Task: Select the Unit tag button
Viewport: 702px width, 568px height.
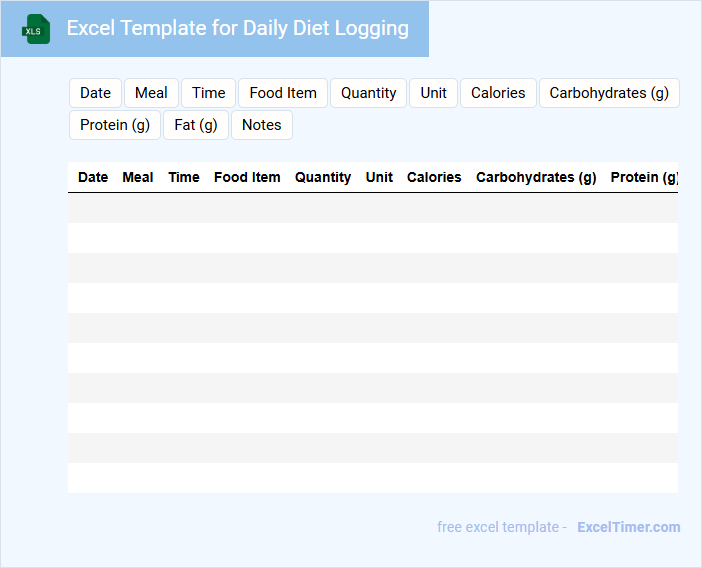Action: click(x=433, y=93)
